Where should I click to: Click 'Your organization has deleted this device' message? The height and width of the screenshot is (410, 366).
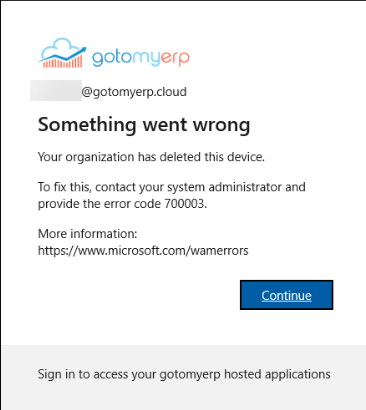(151, 157)
